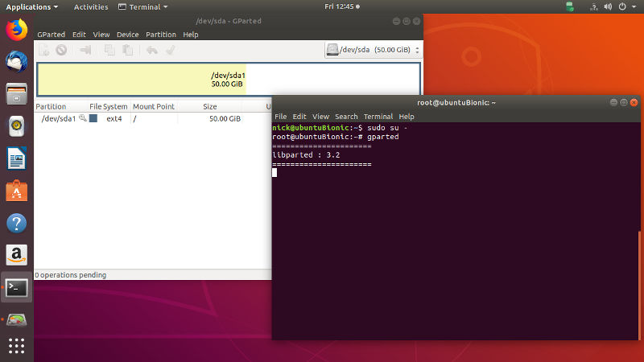Show all applications grid
This screenshot has height=362, width=644.
pyautogui.click(x=16, y=346)
